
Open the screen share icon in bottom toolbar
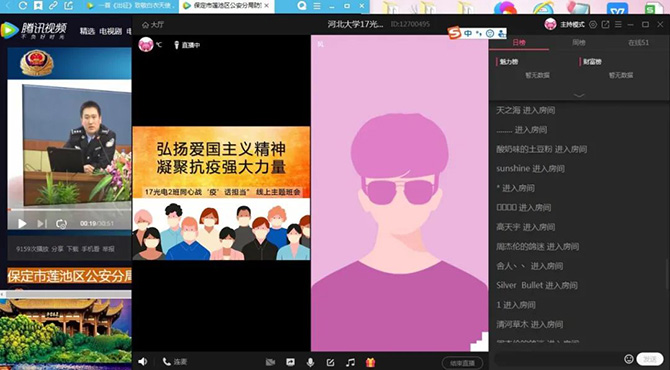291,362
